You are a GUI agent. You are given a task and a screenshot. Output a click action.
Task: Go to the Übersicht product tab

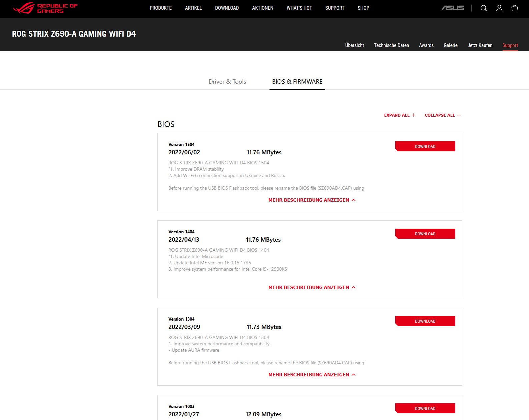click(355, 45)
